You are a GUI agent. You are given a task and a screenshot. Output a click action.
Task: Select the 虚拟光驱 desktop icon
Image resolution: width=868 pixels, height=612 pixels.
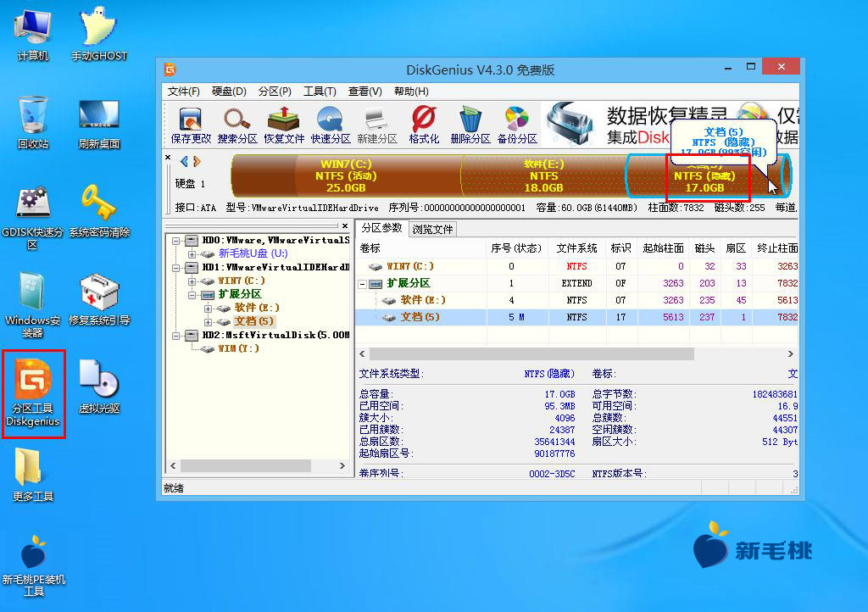coord(99,387)
